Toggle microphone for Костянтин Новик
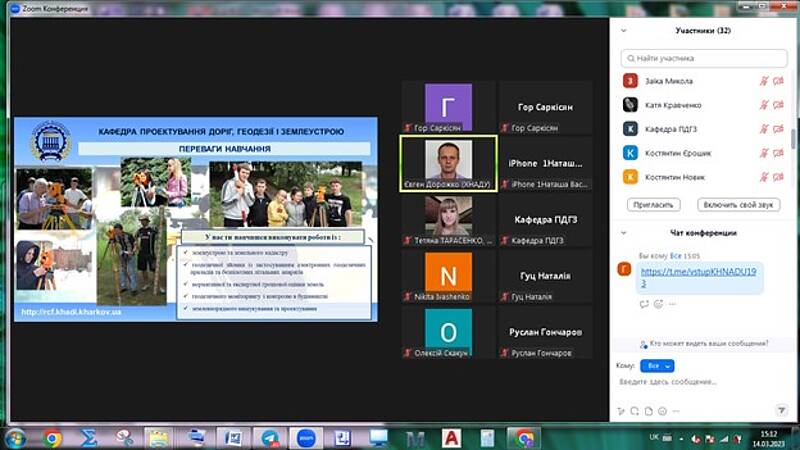Screen dimensions: 800x450 [763, 177]
